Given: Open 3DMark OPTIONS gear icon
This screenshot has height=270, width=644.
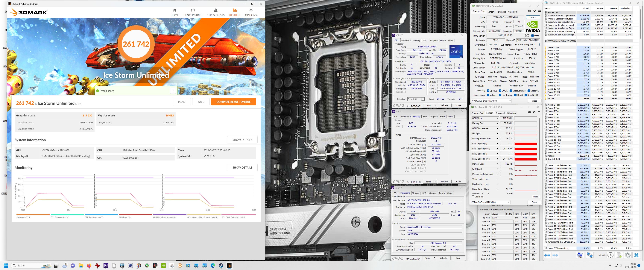Looking at the screenshot, I should 251,10.
